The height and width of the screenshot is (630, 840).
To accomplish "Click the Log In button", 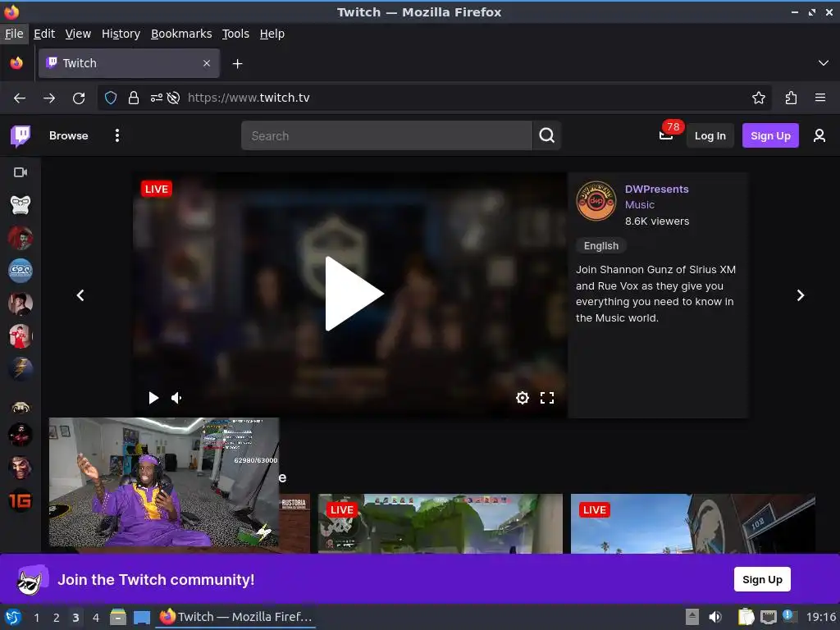I will pos(710,135).
